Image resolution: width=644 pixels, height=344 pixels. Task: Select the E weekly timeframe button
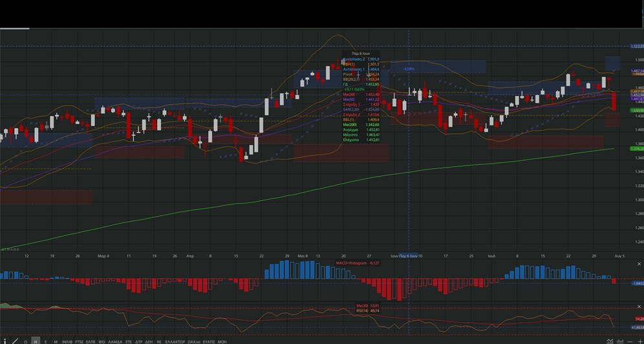pyautogui.click(x=46, y=341)
